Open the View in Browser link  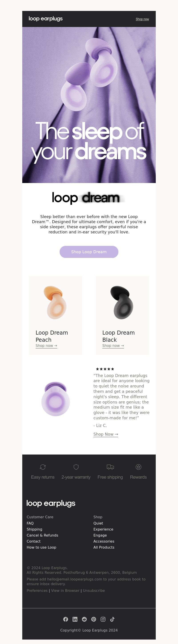(65, 591)
